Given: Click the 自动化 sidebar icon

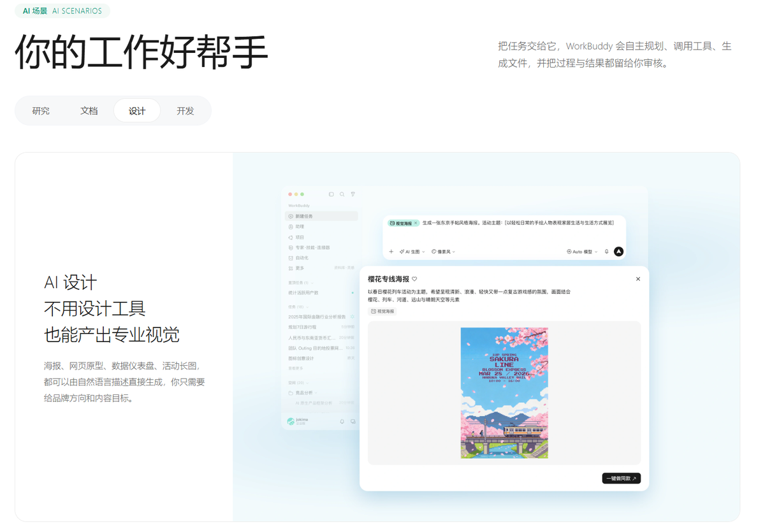Looking at the screenshot, I should coord(291,258).
